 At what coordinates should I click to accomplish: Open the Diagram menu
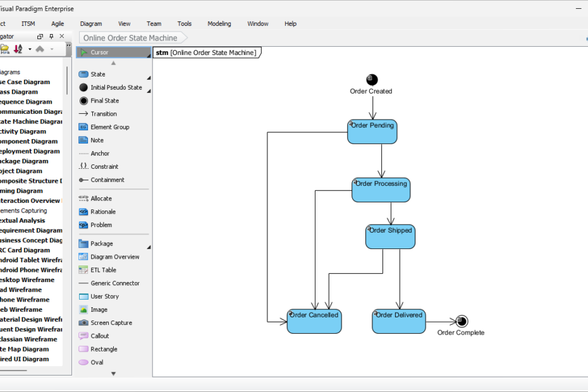[x=90, y=23]
